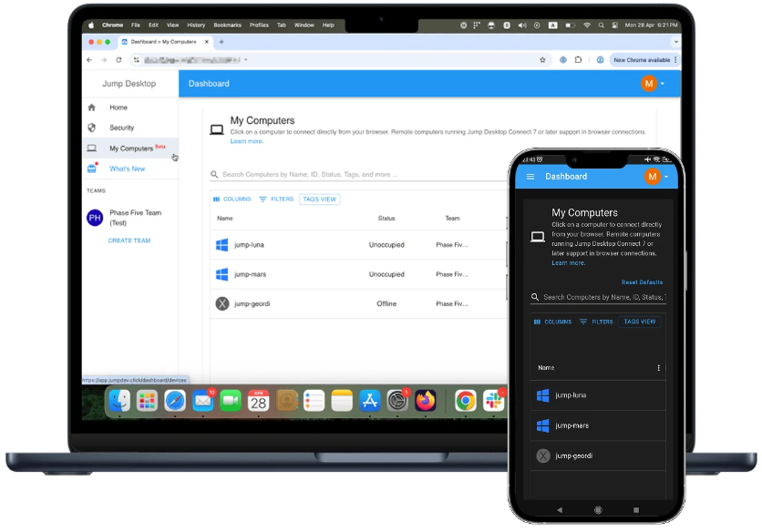Open FaceTime in the Dock

click(231, 402)
